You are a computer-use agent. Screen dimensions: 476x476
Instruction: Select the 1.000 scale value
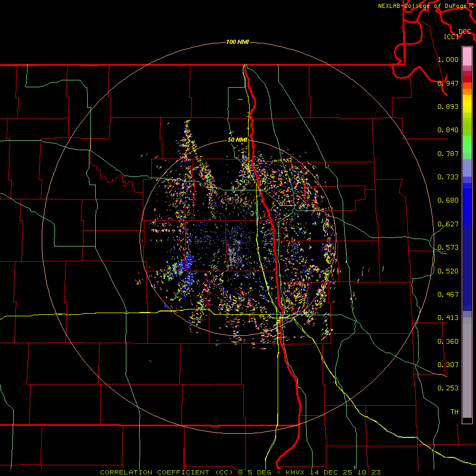point(448,59)
